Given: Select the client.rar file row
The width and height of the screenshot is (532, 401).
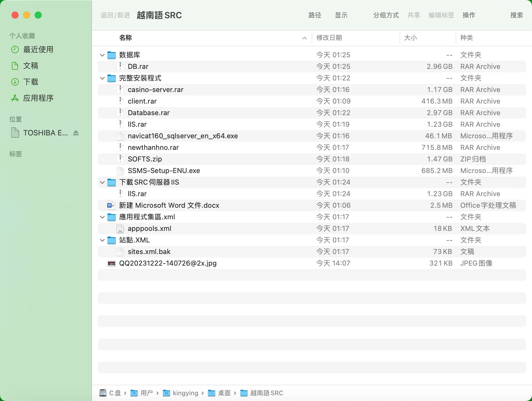Looking at the screenshot, I should [x=312, y=101].
